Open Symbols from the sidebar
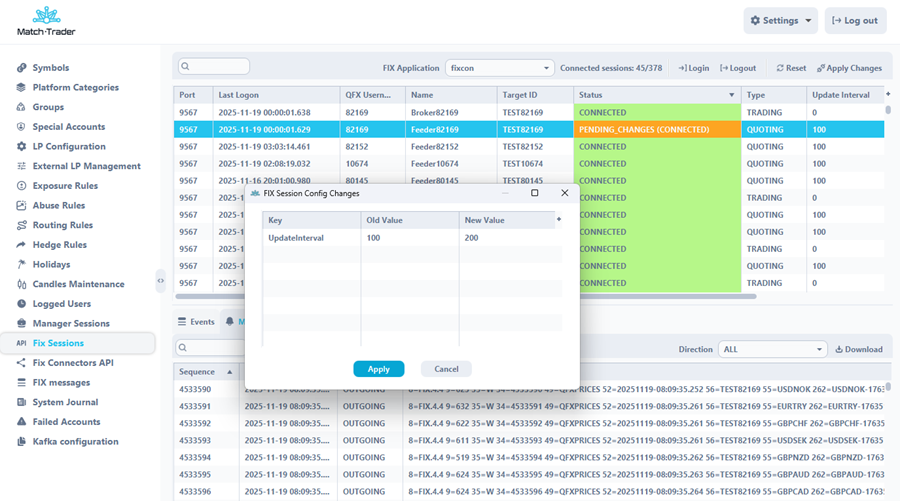900x501 pixels. 50,68
